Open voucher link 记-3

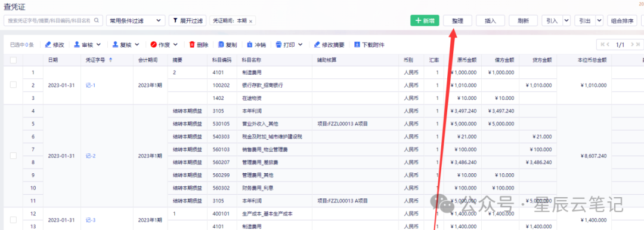91,220
